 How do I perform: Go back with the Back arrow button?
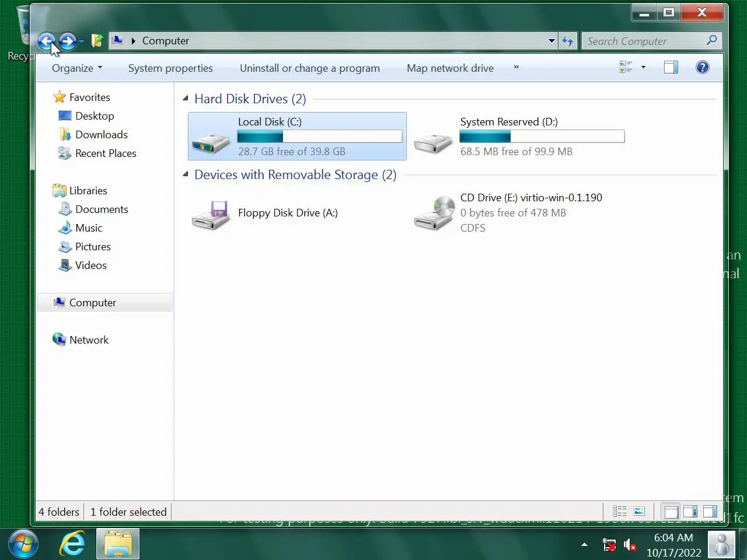[46, 41]
